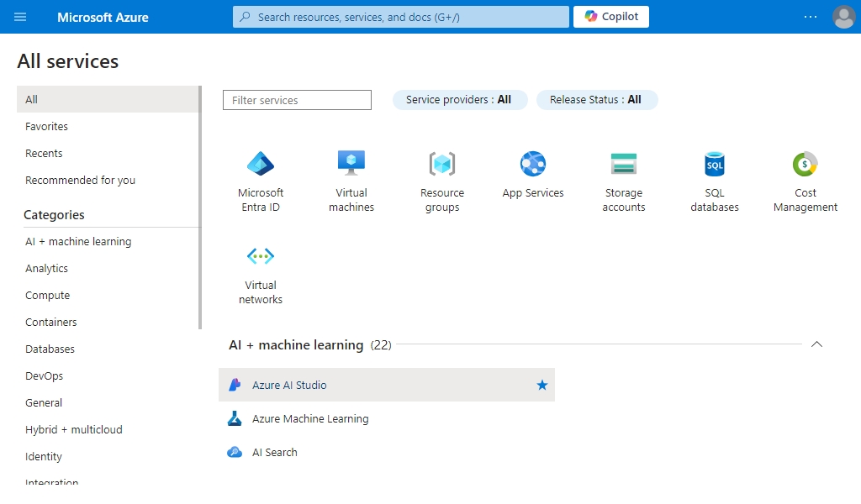Open the Resource groups icon
This screenshot has width=861, height=504.
pyautogui.click(x=442, y=164)
